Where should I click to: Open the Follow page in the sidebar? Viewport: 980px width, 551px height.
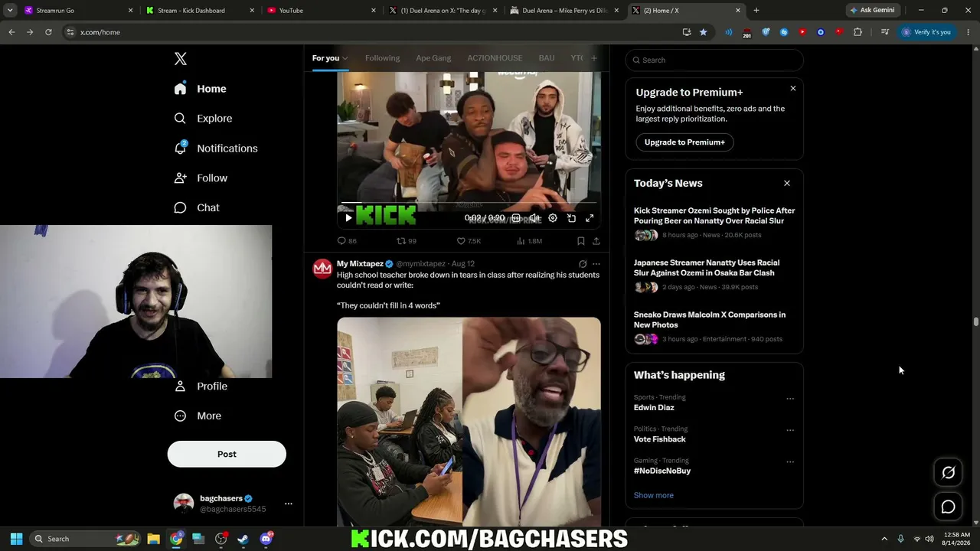tap(201, 178)
